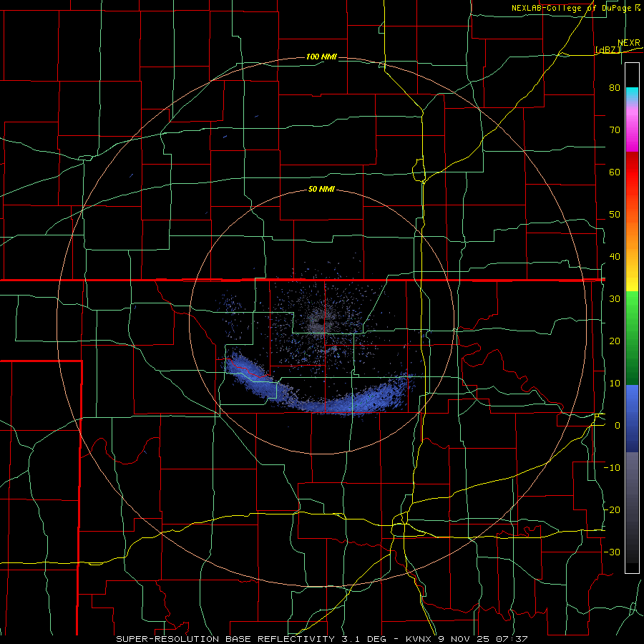Viewport: 644px width, 644px height.
Task: Click the 70 value on the dBZ scale
Action: [x=615, y=130]
